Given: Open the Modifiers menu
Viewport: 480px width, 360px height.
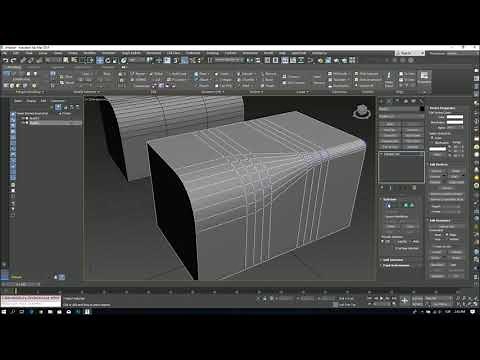Looking at the screenshot, I should pos(89,53).
